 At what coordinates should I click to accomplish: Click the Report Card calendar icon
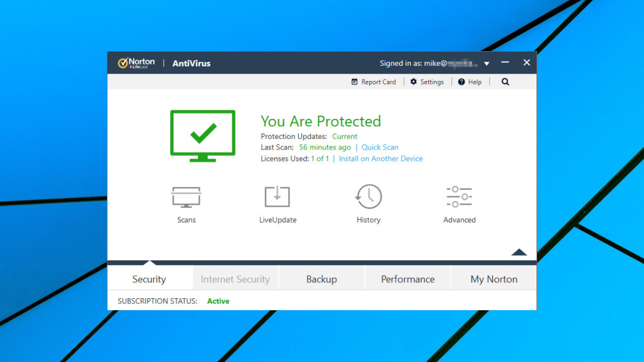(x=355, y=82)
